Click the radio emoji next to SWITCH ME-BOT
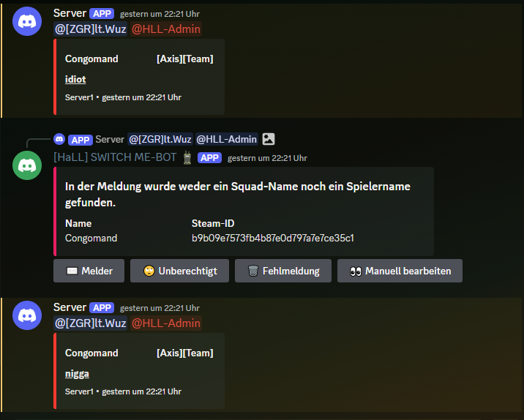 click(x=187, y=157)
